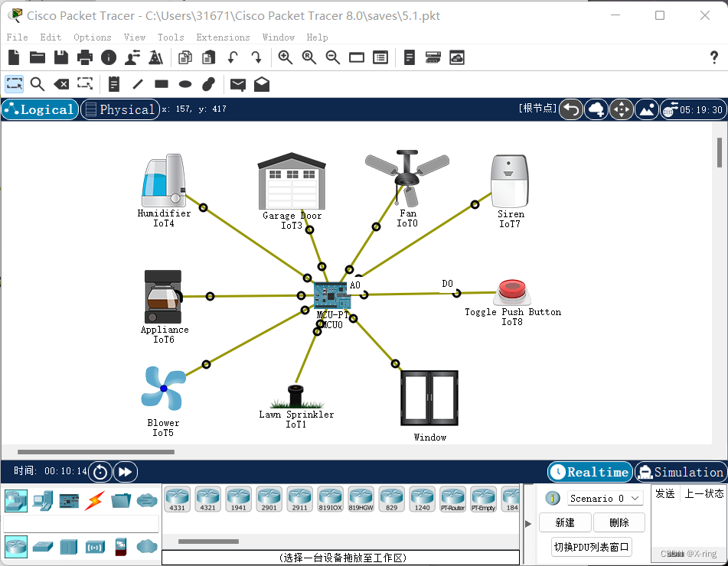
Task: Select the 4331 router device
Action: [178, 499]
